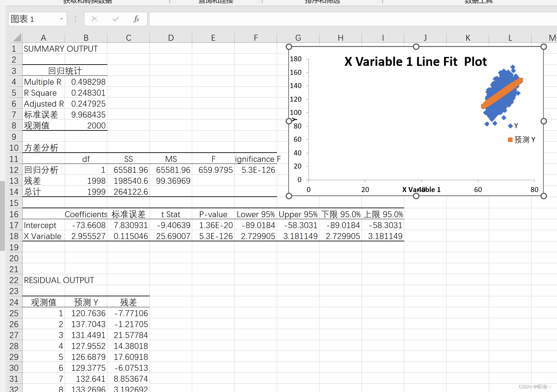The height and width of the screenshot is (392, 557).
Task: Click the orange predicted Y trend series
Action: [502, 93]
